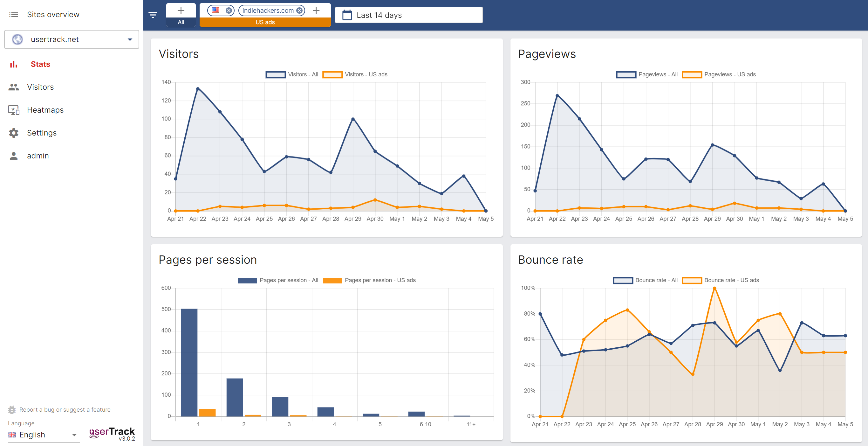Select the All segment tab
Viewport: 868px width, 446px height.
pos(181,22)
